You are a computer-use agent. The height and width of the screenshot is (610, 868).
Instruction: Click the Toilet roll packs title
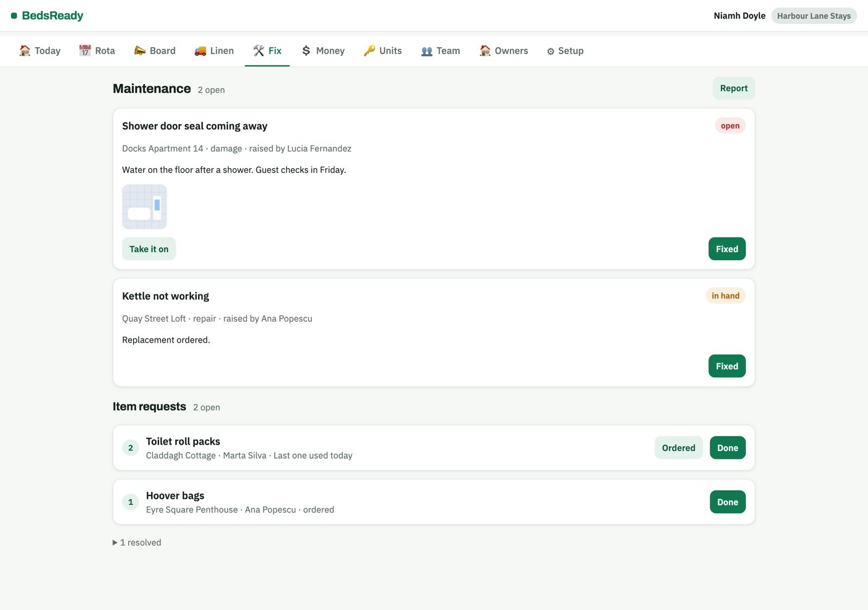click(183, 441)
